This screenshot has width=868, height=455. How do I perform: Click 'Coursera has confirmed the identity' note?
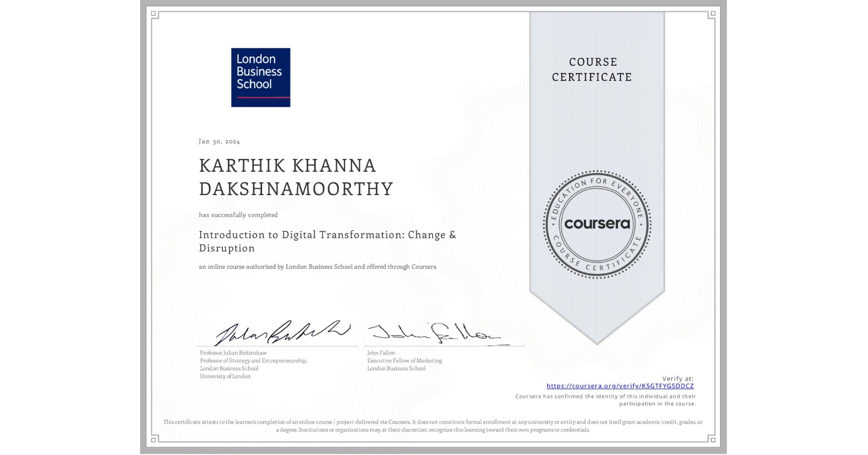click(605, 400)
